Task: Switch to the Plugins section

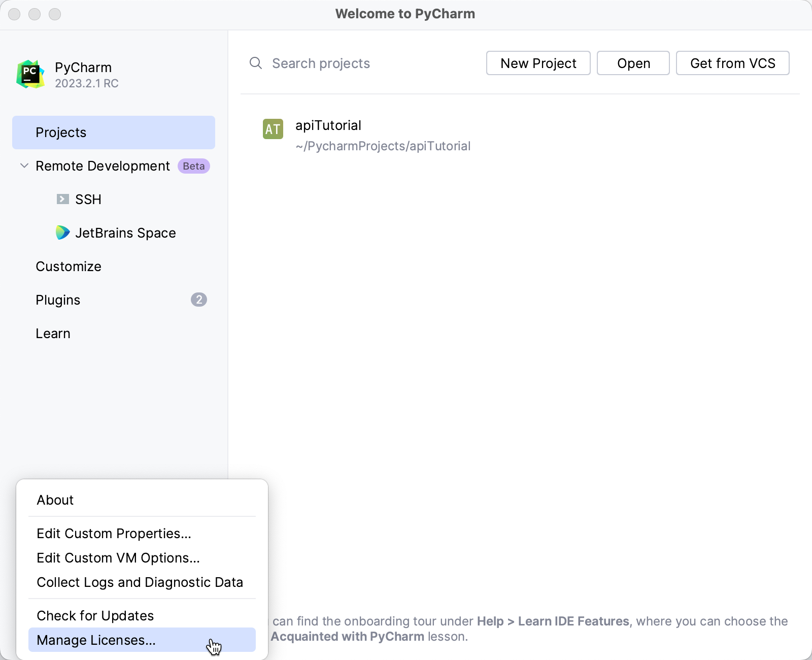Action: coord(58,300)
